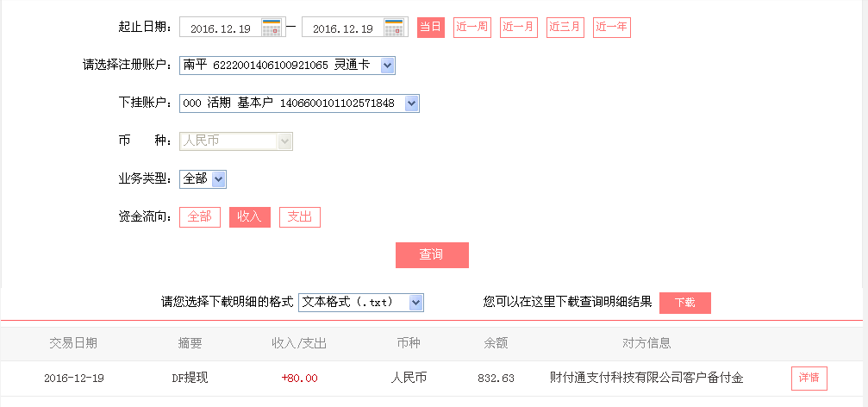
Task: Click the 对方信息 column header
Action: pyautogui.click(x=646, y=343)
